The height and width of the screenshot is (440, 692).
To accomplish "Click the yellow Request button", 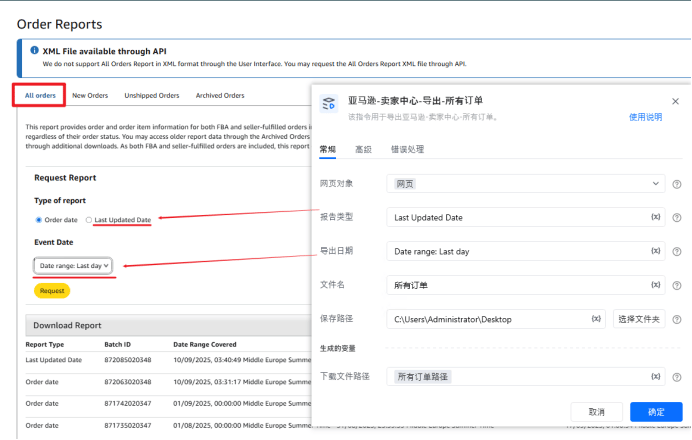I will pyautogui.click(x=52, y=291).
